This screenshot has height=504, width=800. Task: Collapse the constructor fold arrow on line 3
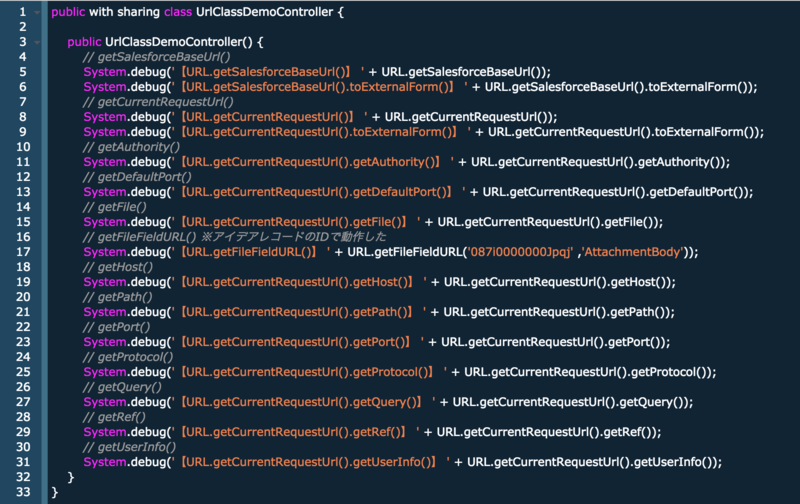pyautogui.click(x=37, y=42)
